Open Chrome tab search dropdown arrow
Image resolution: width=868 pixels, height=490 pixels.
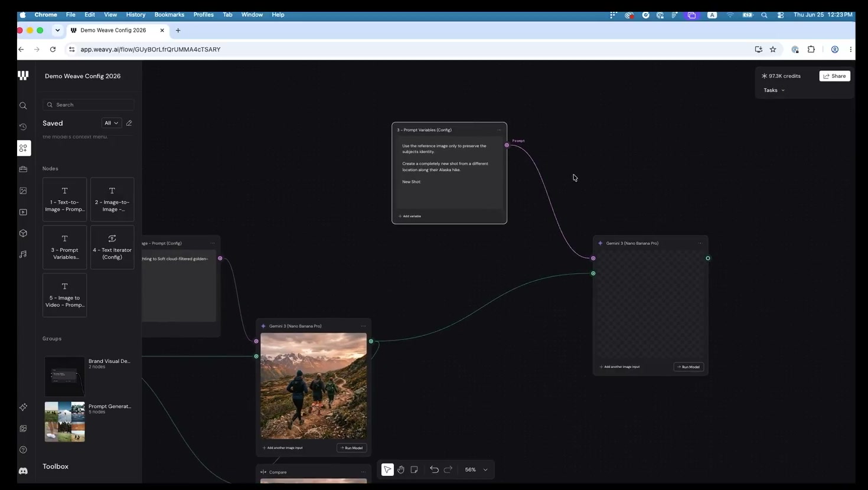coord(57,30)
